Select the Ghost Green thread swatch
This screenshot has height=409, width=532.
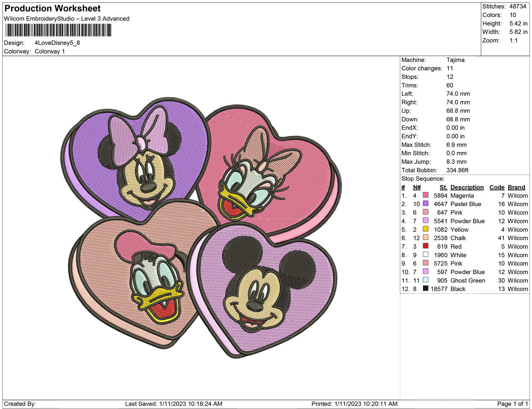click(425, 280)
